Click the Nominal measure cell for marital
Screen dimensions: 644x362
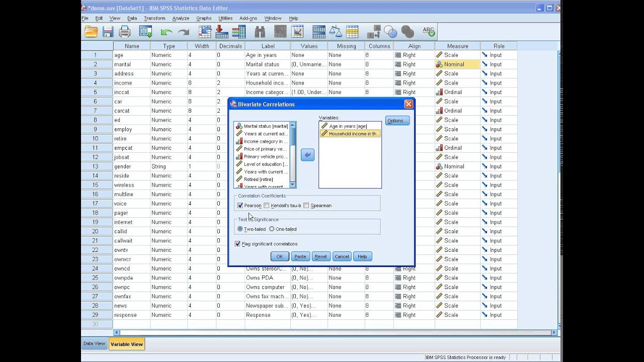(x=457, y=64)
